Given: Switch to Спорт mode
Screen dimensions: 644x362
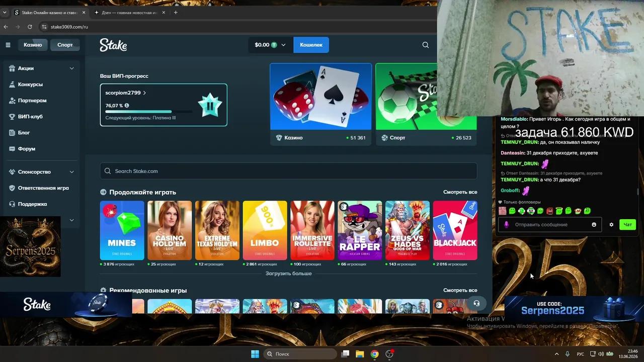Looking at the screenshot, I should (x=65, y=45).
